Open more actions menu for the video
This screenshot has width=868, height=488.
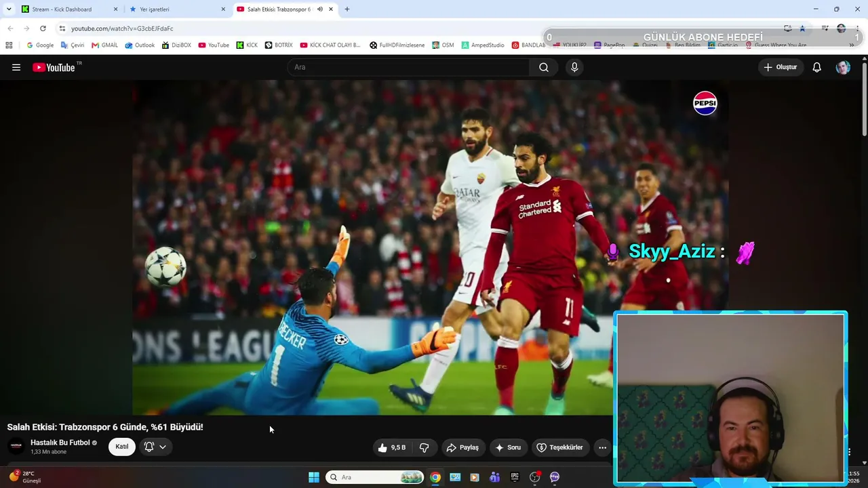(x=602, y=447)
